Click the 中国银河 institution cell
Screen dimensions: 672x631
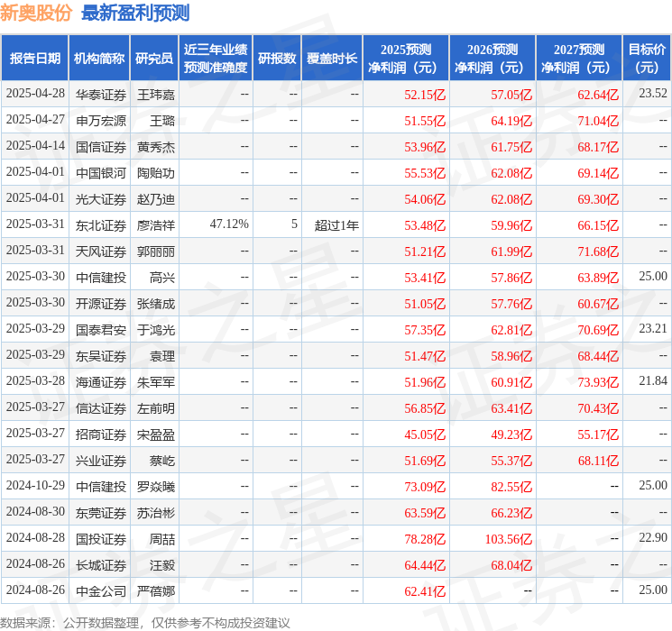pyautogui.click(x=101, y=173)
